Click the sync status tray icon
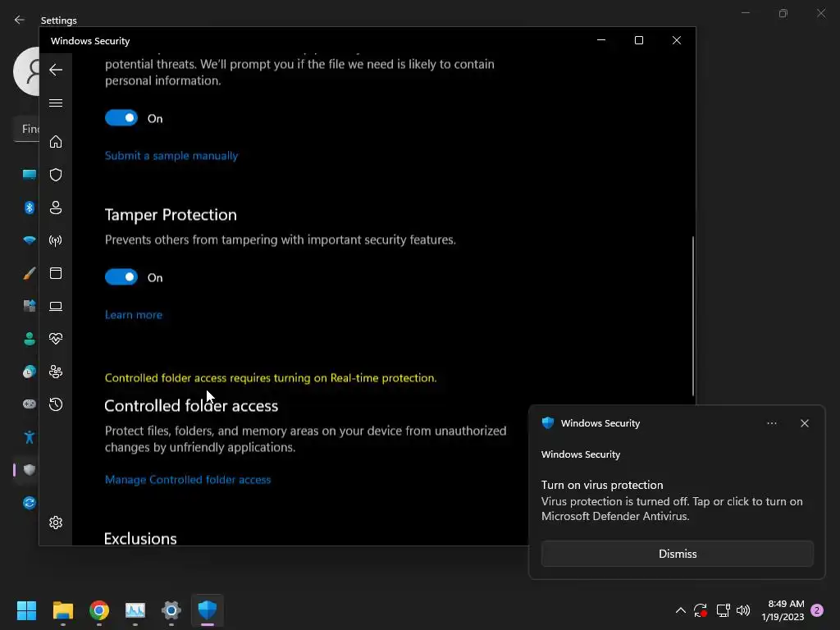This screenshot has height=630, width=840. (x=701, y=610)
